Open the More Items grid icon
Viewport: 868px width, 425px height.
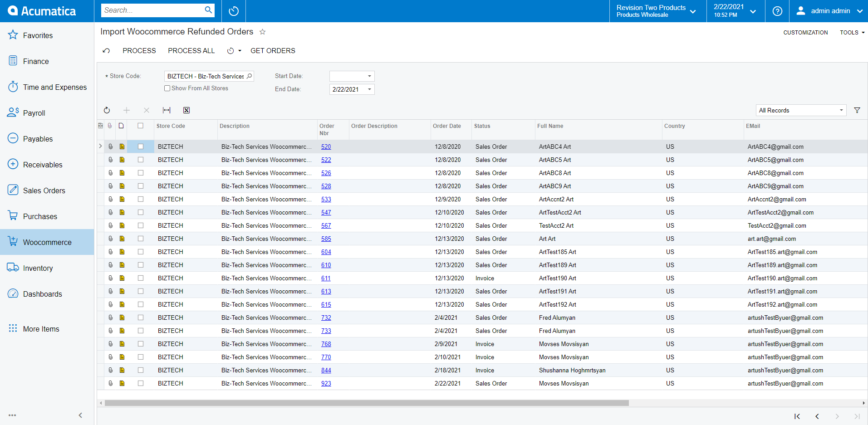13,328
